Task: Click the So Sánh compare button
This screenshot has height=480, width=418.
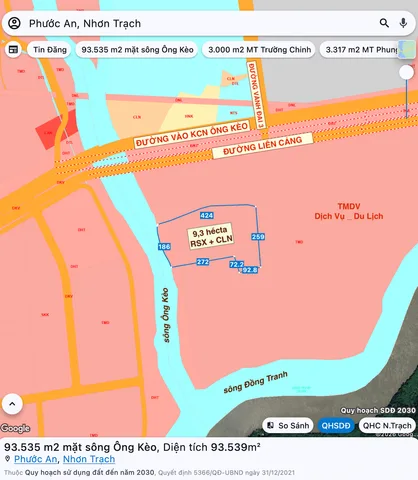Action: coord(288,426)
